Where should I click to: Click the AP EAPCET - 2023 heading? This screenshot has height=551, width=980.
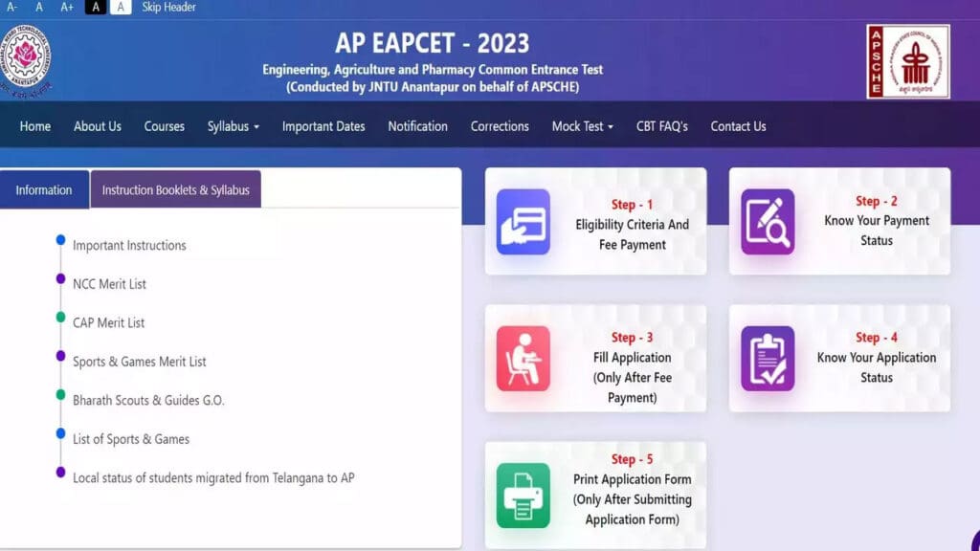click(x=433, y=43)
